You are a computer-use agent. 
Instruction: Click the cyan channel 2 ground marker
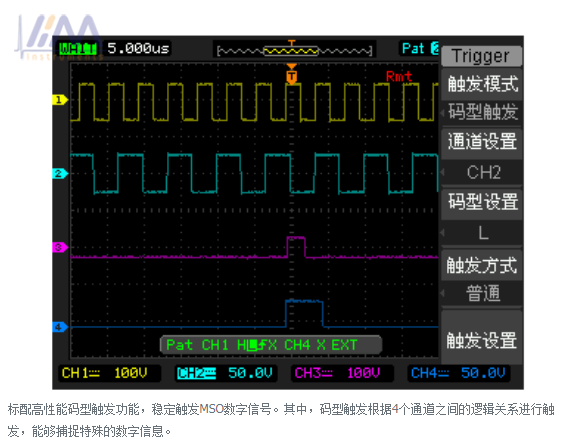pos(60,173)
